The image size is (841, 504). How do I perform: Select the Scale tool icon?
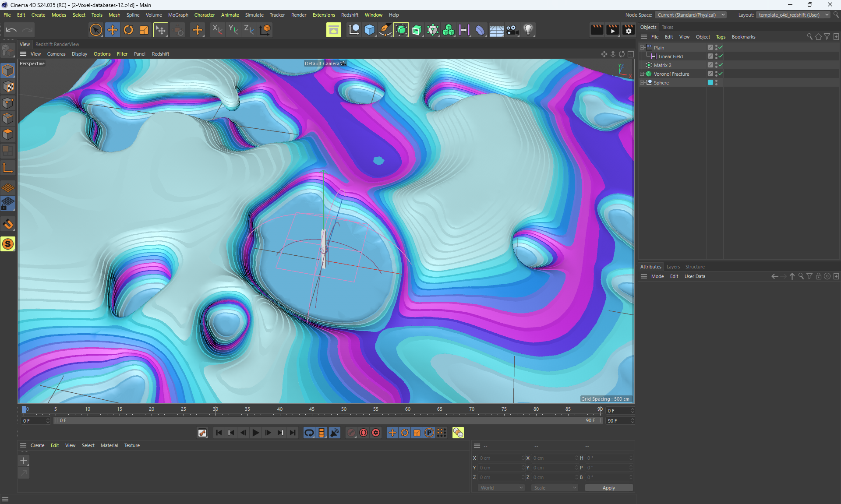pyautogui.click(x=144, y=30)
